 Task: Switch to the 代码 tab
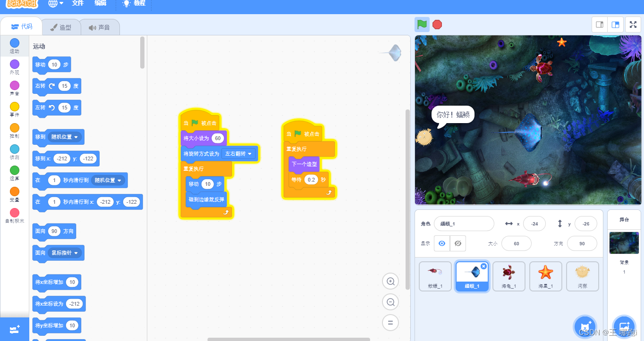(21, 27)
